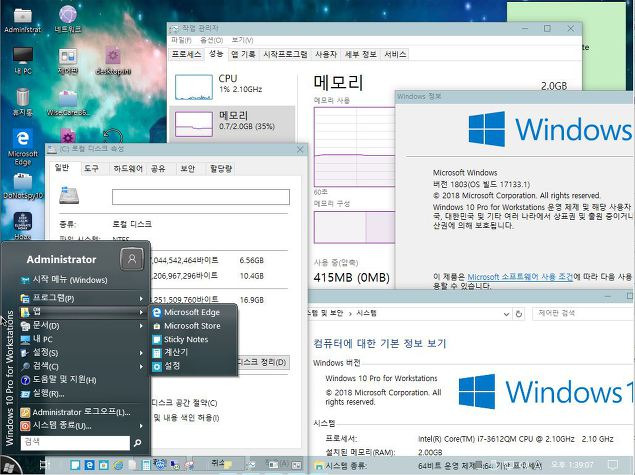Click the disk label text field
This screenshot has height=475, width=635.
coord(201,197)
